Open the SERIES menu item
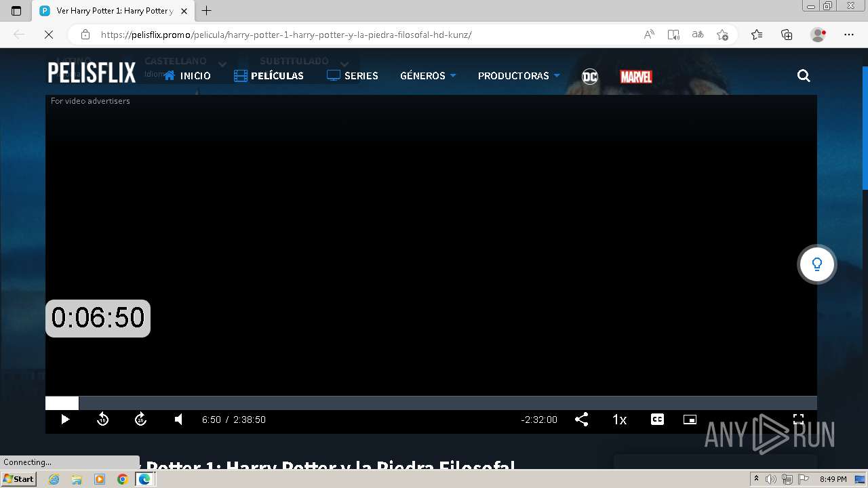 pos(353,76)
